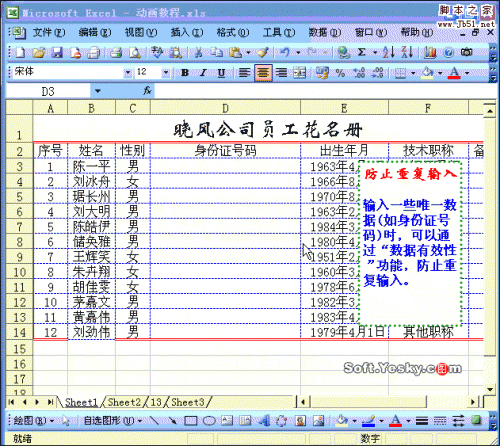
Task: Click the Increase Decimal icon
Action: coord(359,73)
